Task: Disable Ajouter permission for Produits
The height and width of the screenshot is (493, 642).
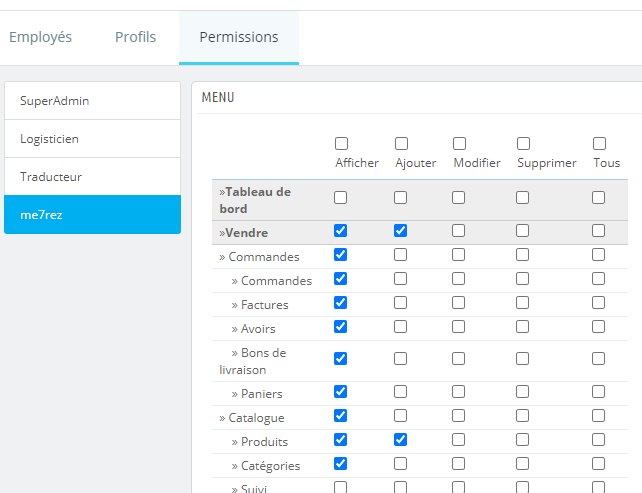Action: (x=401, y=440)
